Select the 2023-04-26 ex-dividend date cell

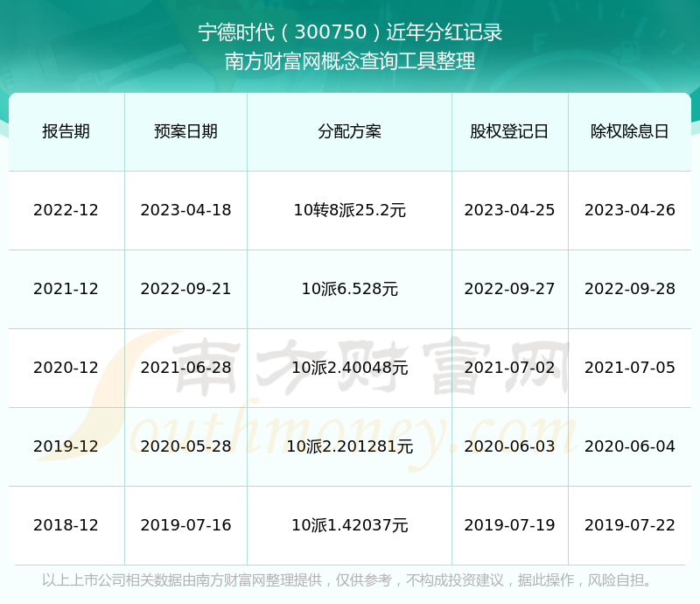pos(629,210)
